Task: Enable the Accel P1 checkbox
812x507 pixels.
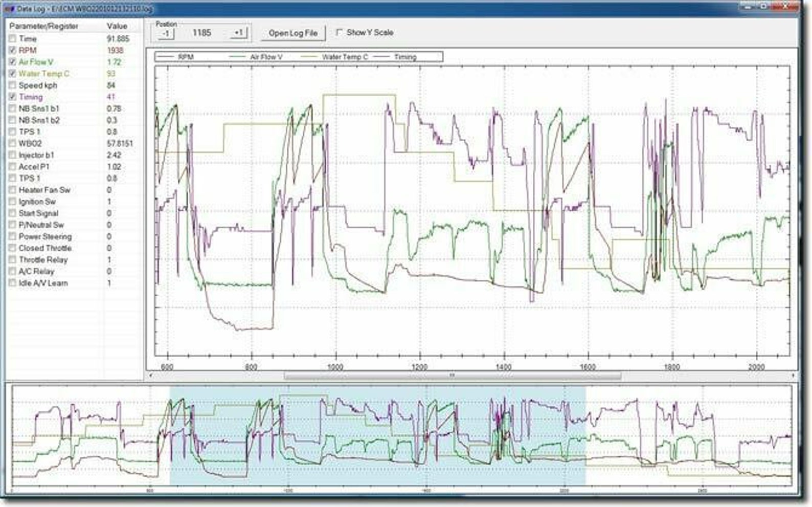Action: [x=12, y=167]
